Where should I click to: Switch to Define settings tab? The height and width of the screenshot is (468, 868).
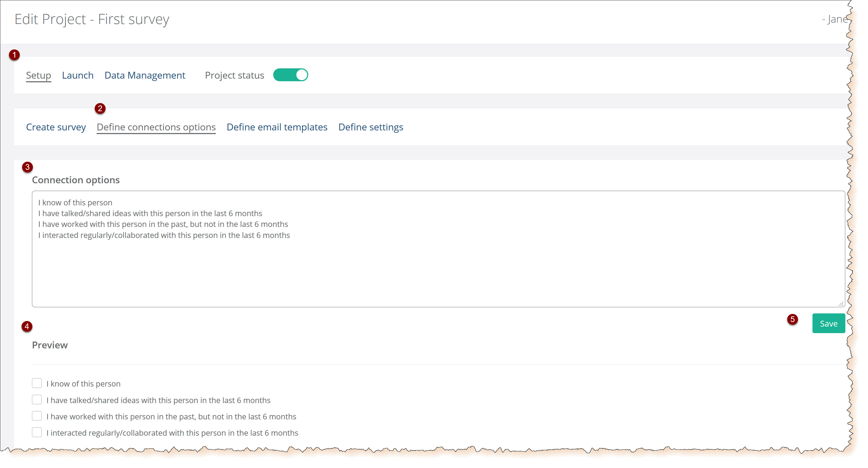point(370,127)
